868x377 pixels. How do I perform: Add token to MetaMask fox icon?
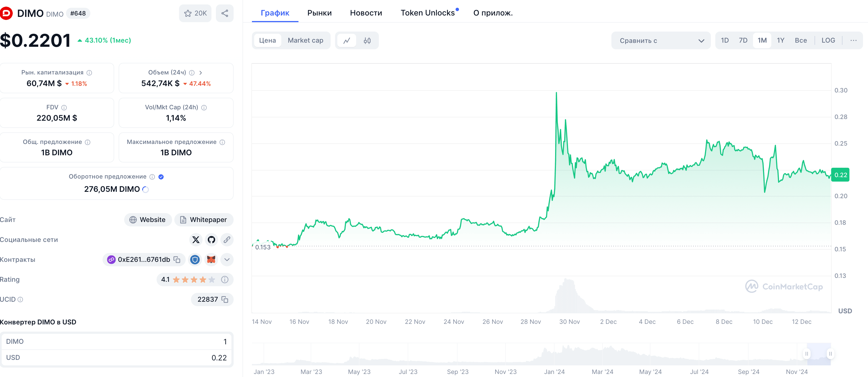tap(211, 260)
